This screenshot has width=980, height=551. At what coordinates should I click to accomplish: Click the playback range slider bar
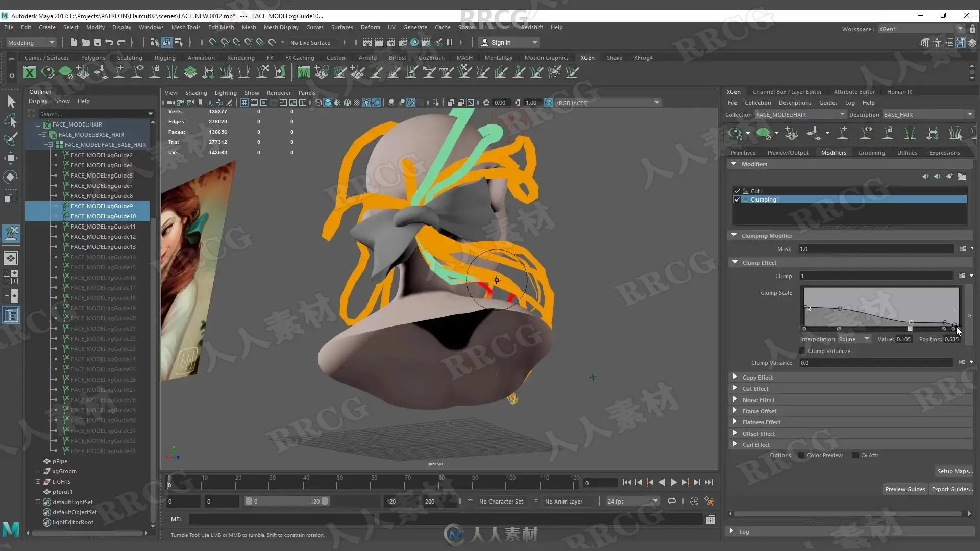(x=286, y=502)
